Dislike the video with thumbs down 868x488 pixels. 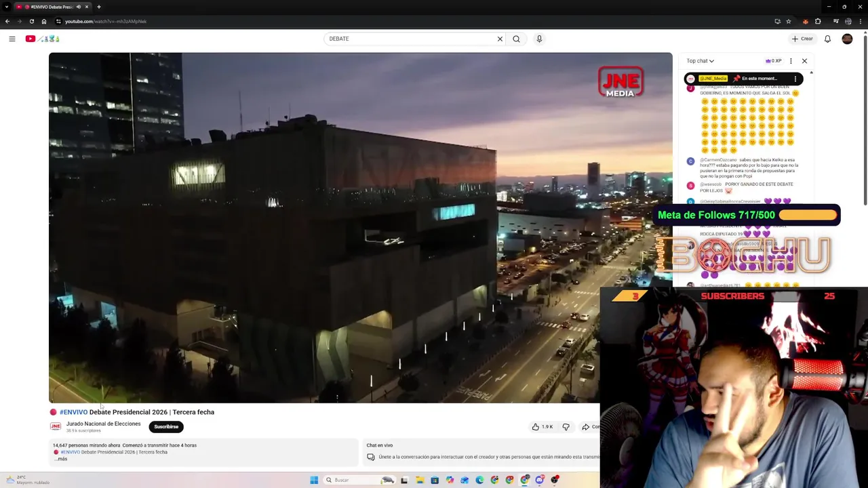click(566, 426)
